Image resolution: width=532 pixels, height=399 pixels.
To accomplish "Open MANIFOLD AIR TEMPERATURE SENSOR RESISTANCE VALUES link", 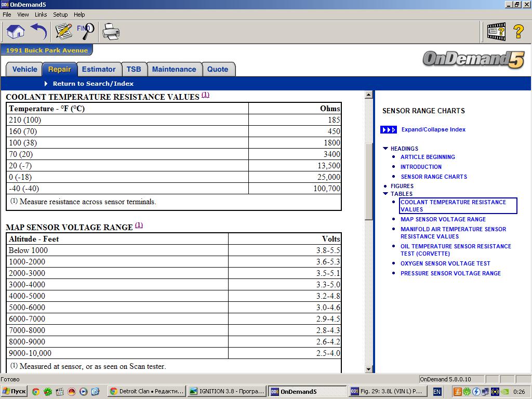I will click(453, 233).
